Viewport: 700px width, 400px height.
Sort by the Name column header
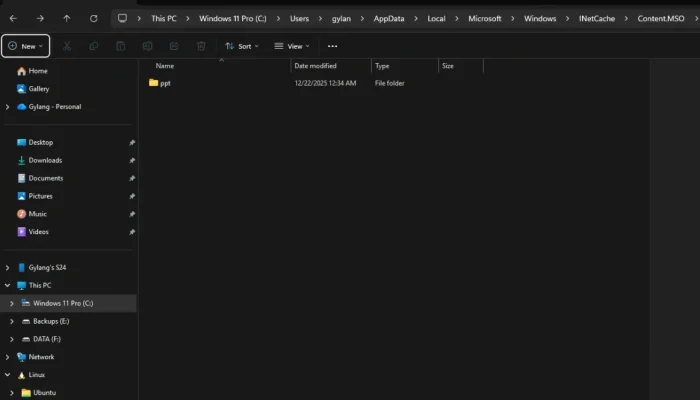[165, 66]
